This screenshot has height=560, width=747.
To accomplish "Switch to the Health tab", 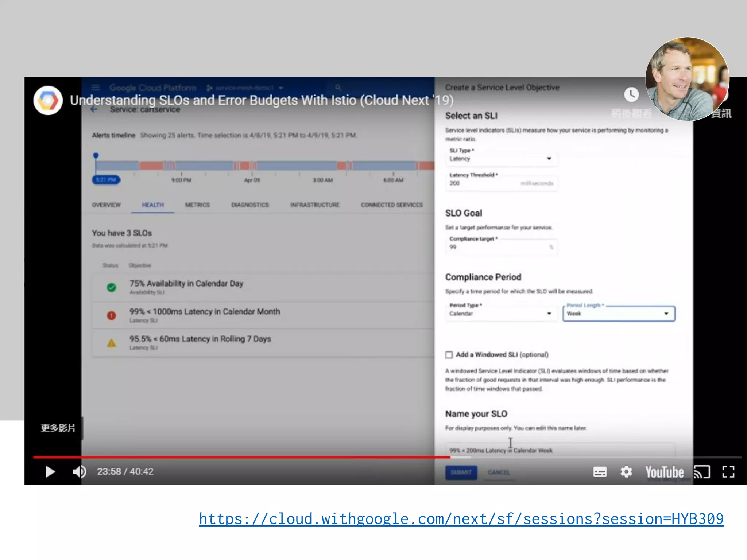I will click(153, 205).
